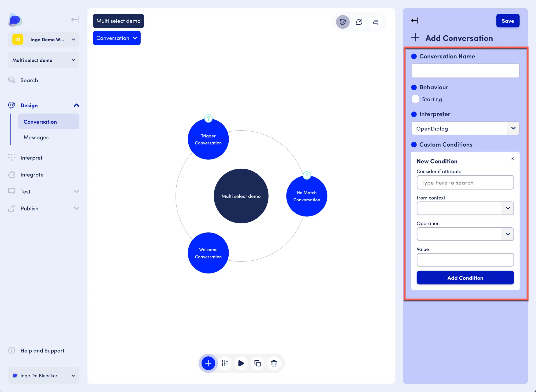Open Help and Support
This screenshot has height=392, width=536.
(x=42, y=350)
